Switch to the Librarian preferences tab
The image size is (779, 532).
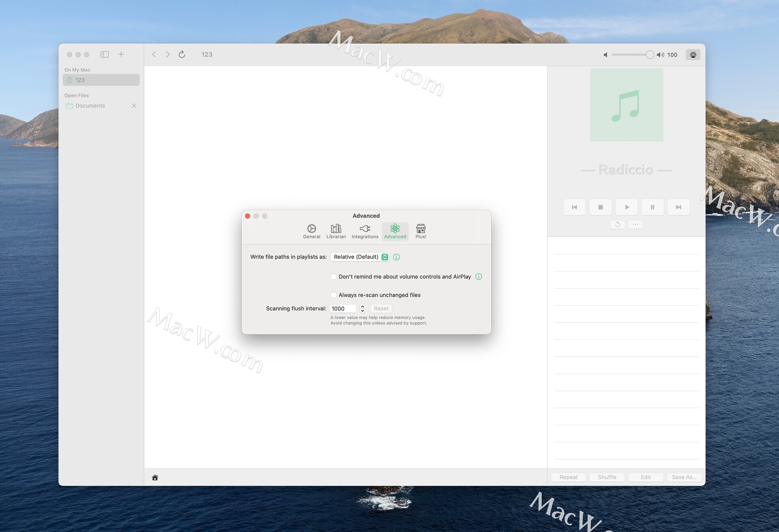point(336,231)
